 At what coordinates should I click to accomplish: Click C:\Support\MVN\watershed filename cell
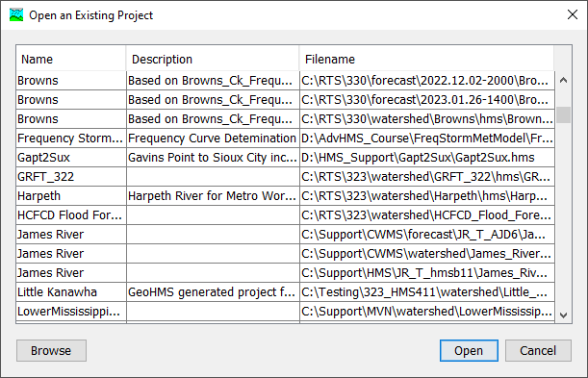tap(427, 312)
